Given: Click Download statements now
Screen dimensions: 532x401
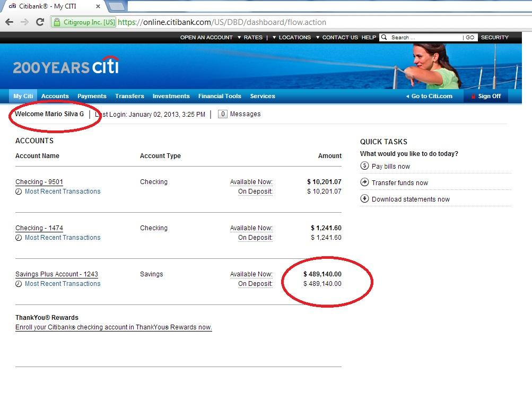Looking at the screenshot, I should 411,199.
